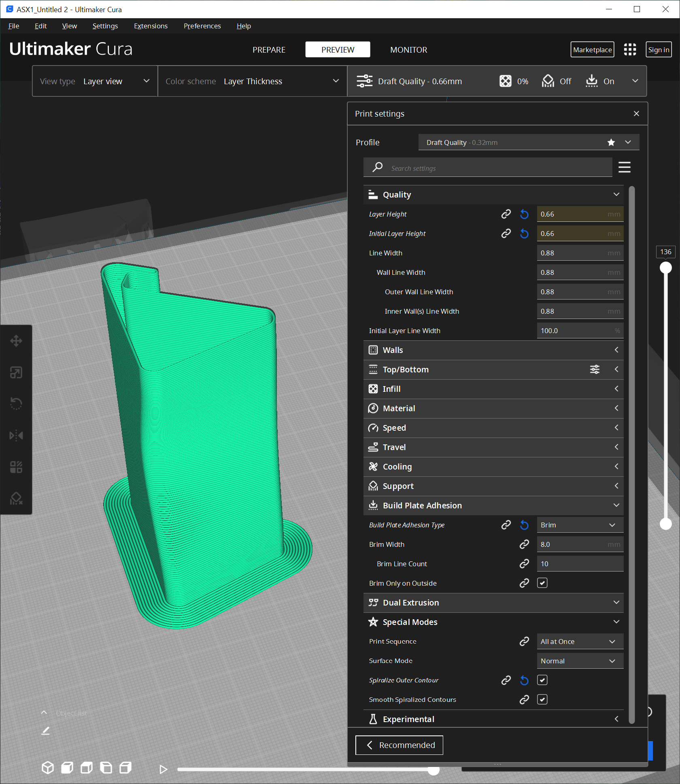Expand the Speed section
Image resolution: width=680 pixels, height=784 pixels.
click(x=493, y=428)
